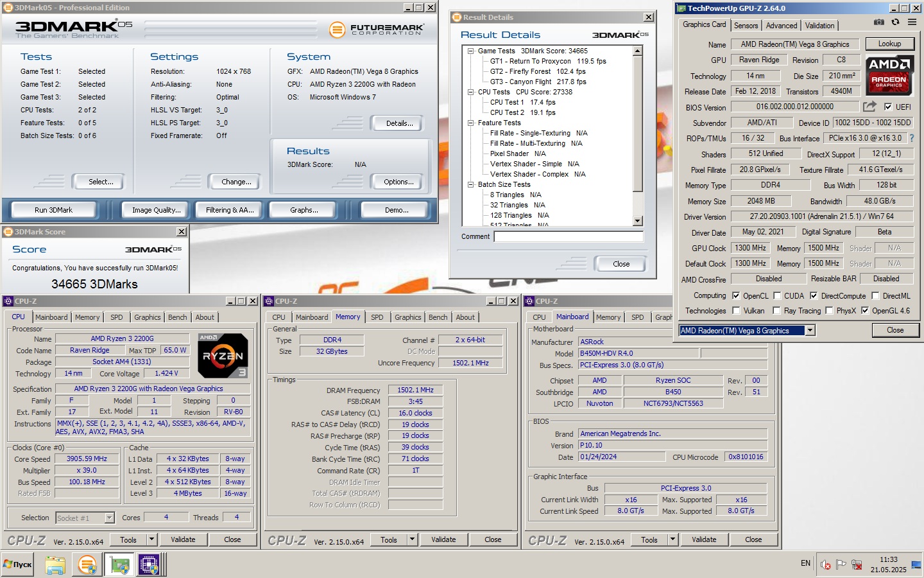Switch to the Advanced tab in GPU-Z
The image size is (924, 578).
point(782,26)
